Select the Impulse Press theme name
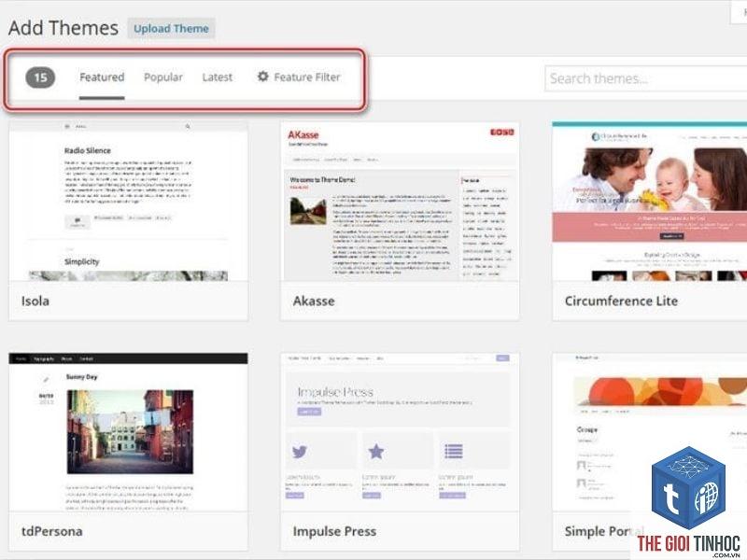Image resolution: width=747 pixels, height=560 pixels. tap(334, 531)
